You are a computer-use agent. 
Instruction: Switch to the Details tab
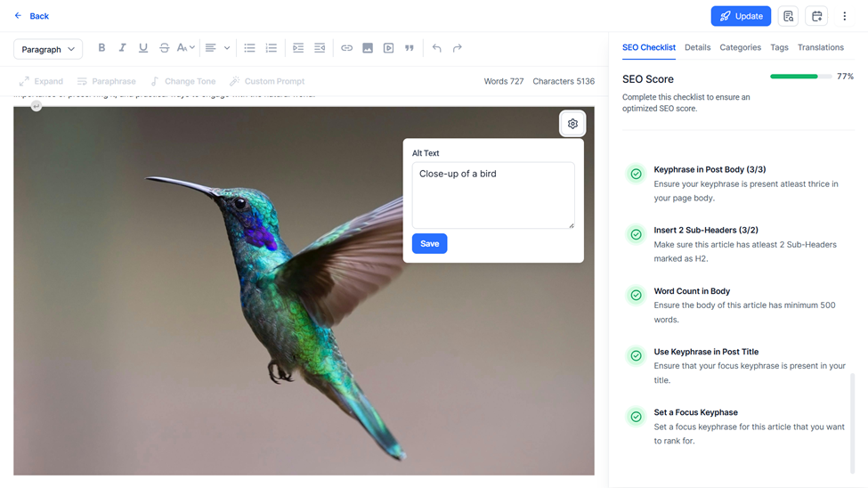tap(697, 47)
